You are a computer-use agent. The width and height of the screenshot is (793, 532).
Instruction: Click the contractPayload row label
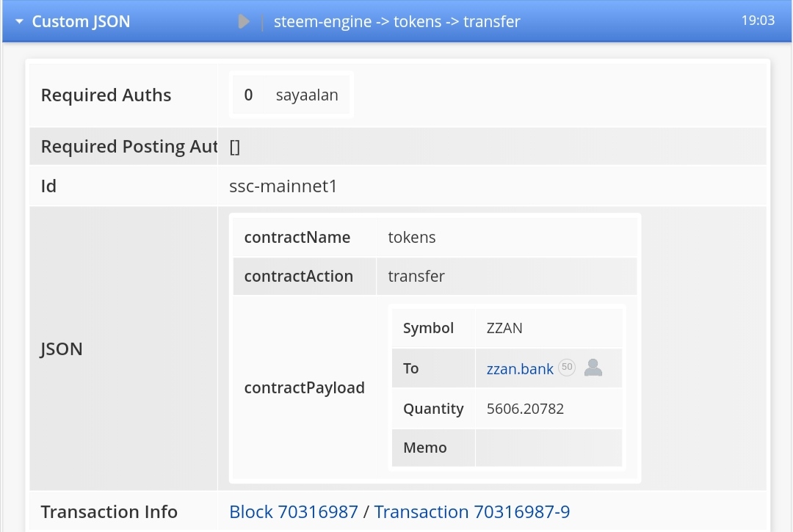(x=304, y=388)
